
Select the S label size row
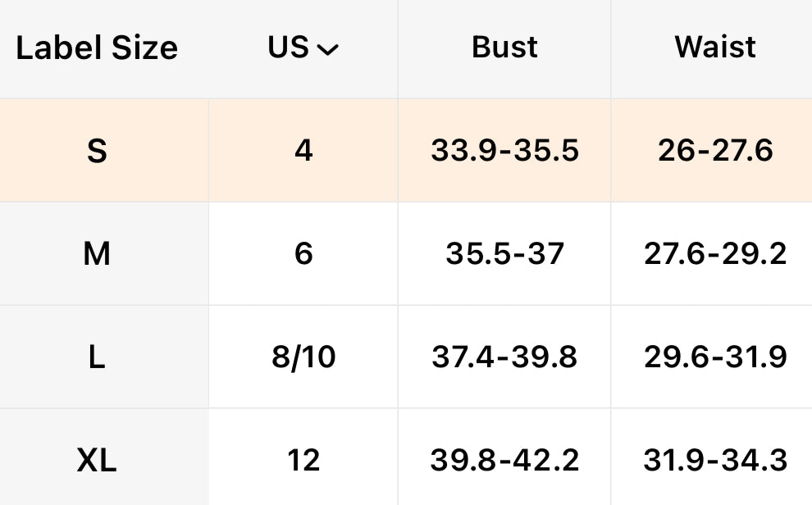[97, 152]
